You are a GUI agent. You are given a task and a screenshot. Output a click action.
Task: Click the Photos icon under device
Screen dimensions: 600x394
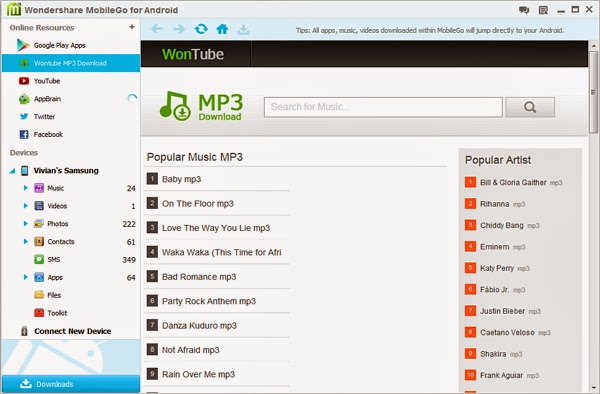(39, 223)
